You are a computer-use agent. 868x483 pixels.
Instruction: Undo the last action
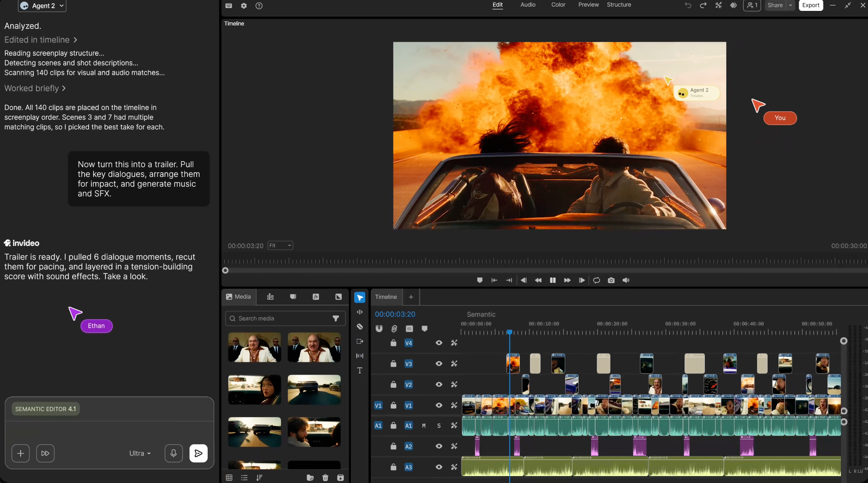click(x=688, y=5)
